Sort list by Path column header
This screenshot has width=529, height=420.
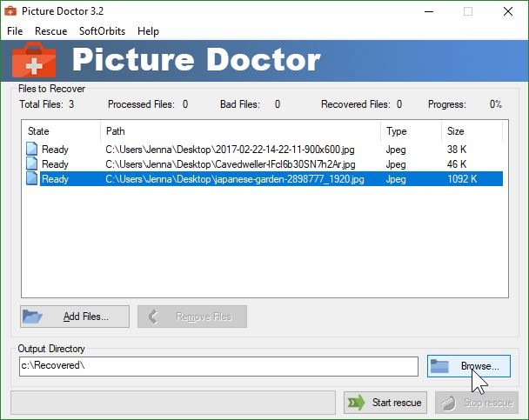point(241,131)
